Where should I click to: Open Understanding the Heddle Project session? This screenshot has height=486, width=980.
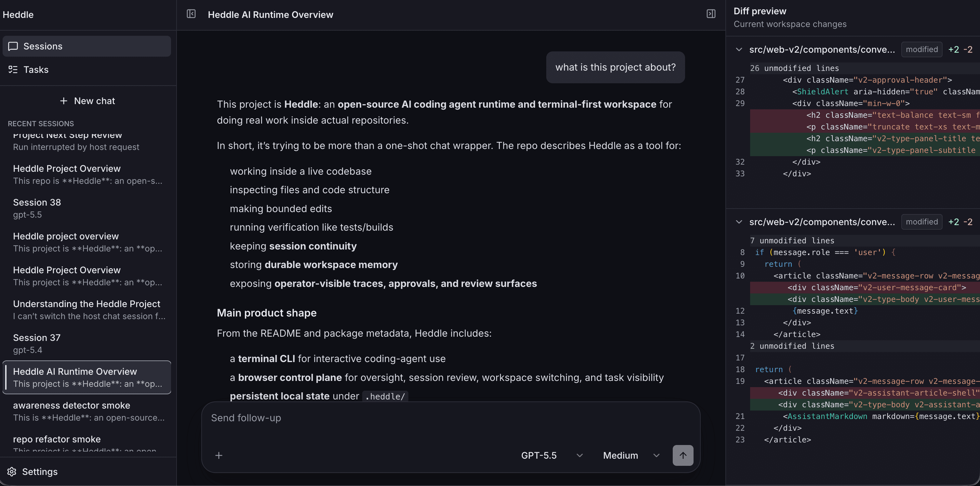click(x=87, y=309)
